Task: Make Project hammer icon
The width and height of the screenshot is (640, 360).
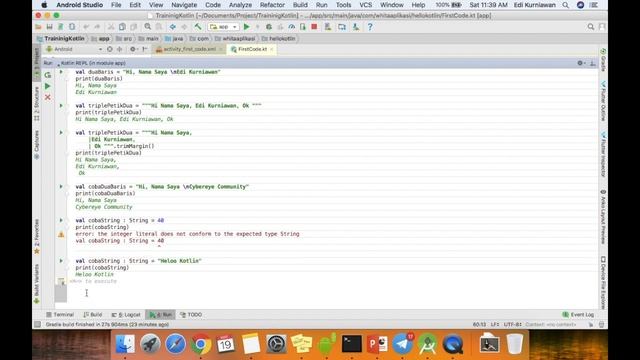Action: [198, 27]
